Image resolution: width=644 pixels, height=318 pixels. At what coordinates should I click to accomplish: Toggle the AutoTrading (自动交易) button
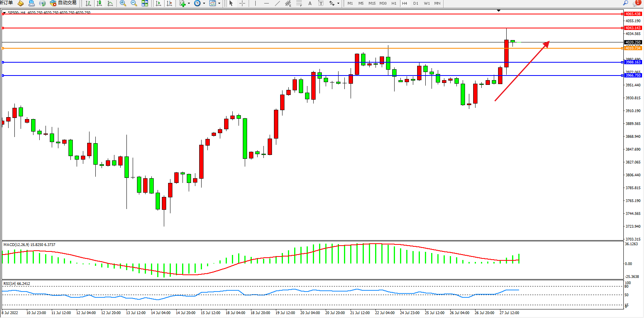point(63,3)
